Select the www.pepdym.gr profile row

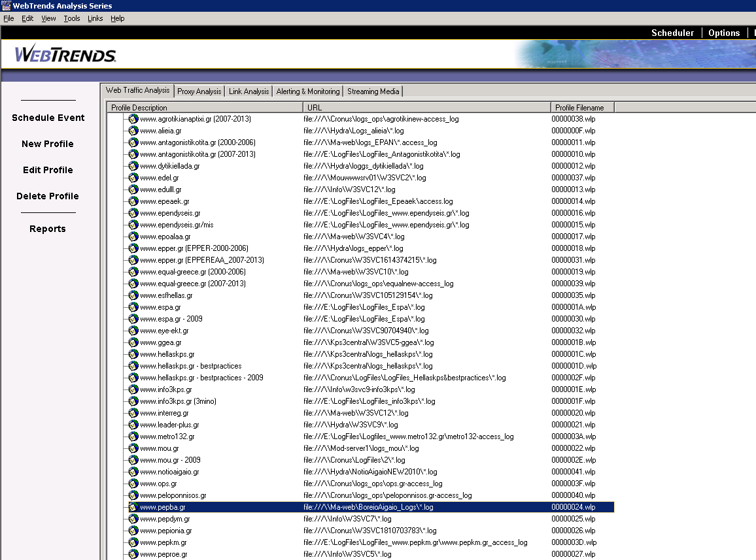click(371, 519)
